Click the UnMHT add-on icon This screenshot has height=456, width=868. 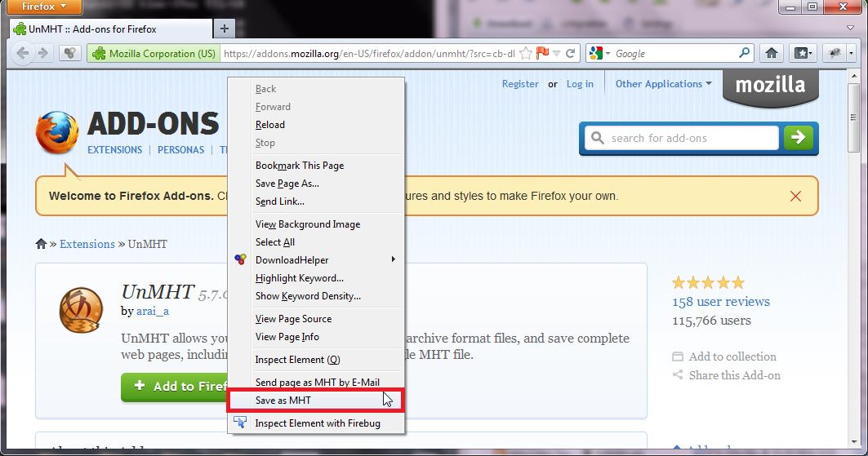(82, 310)
